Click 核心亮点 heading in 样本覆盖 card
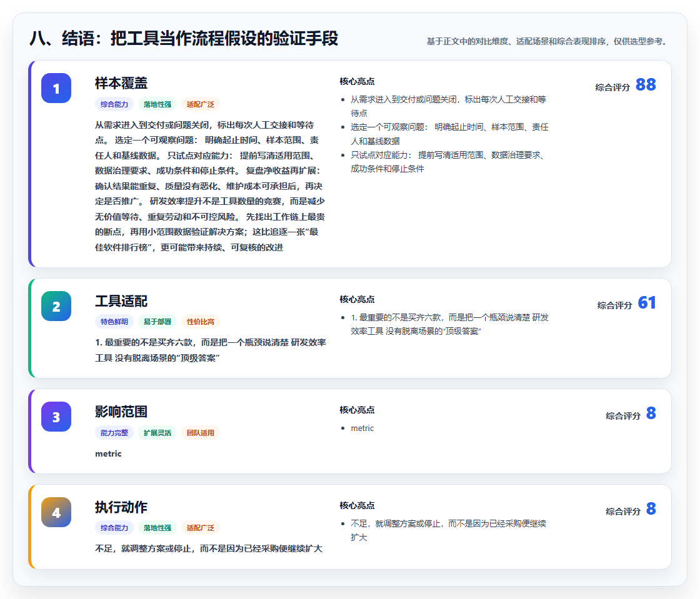 pos(357,82)
